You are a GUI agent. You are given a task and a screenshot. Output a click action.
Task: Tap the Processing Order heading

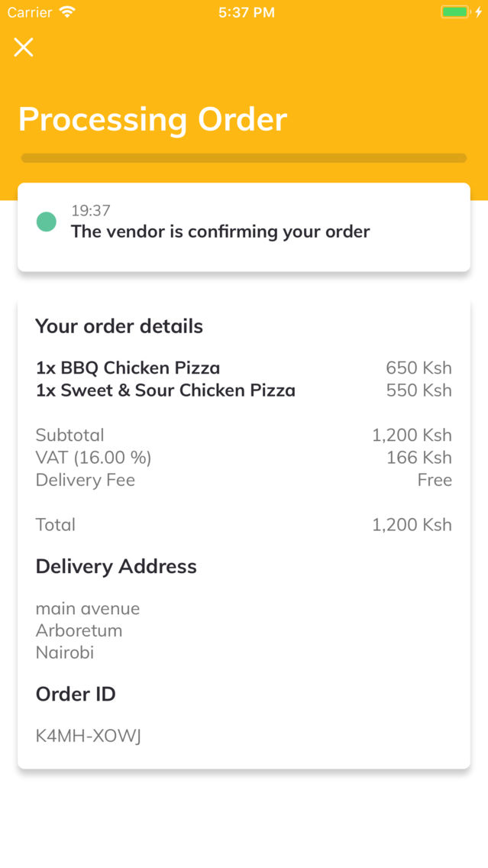[x=153, y=119]
